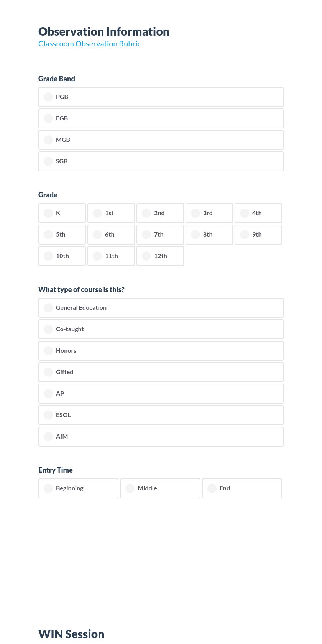Select the Honors course option

(x=161, y=350)
